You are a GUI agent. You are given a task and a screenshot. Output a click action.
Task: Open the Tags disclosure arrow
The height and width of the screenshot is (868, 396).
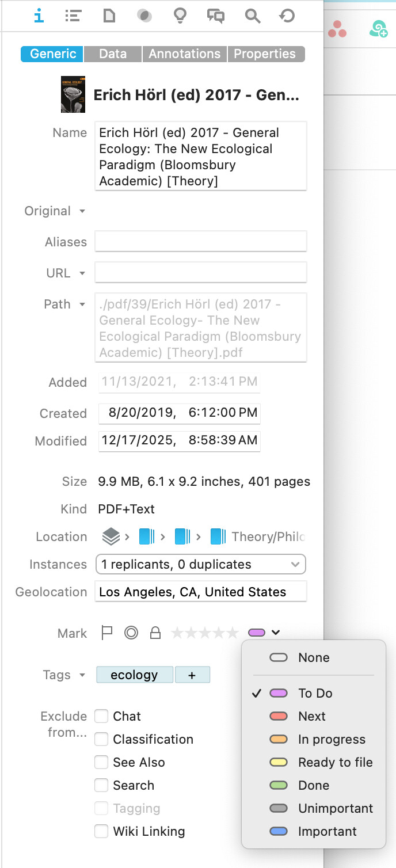[82, 675]
